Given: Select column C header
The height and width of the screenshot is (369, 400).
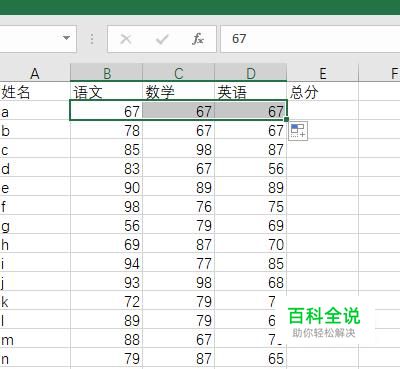Looking at the screenshot, I should [179, 73].
